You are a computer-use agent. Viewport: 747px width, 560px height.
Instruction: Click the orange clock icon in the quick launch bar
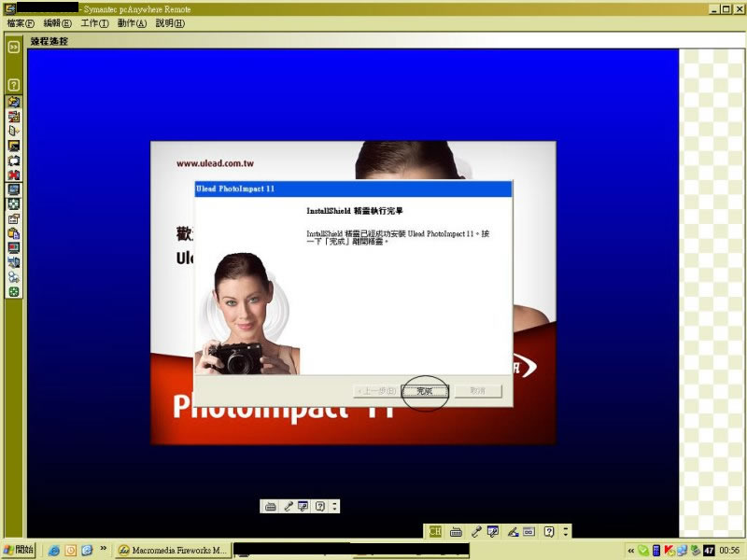[71, 551]
